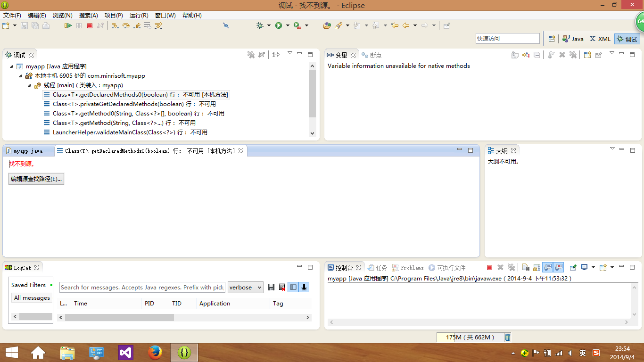This screenshot has width=644, height=362.
Task: Select All messages filter in LogCat
Action: point(32,297)
